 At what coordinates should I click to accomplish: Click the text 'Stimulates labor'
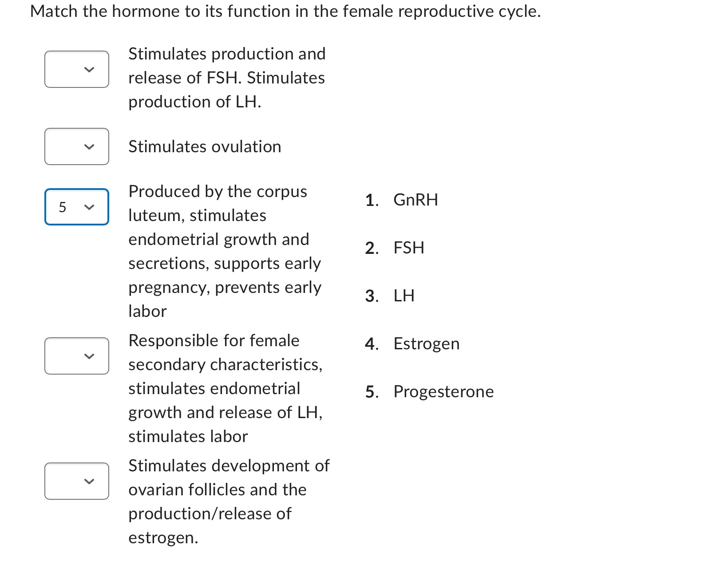coord(188,436)
